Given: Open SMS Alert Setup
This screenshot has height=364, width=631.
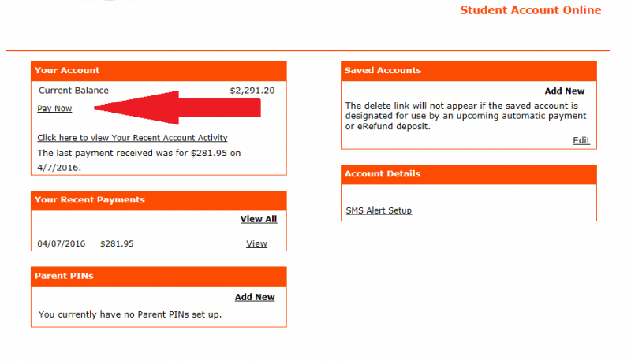Looking at the screenshot, I should tap(379, 210).
